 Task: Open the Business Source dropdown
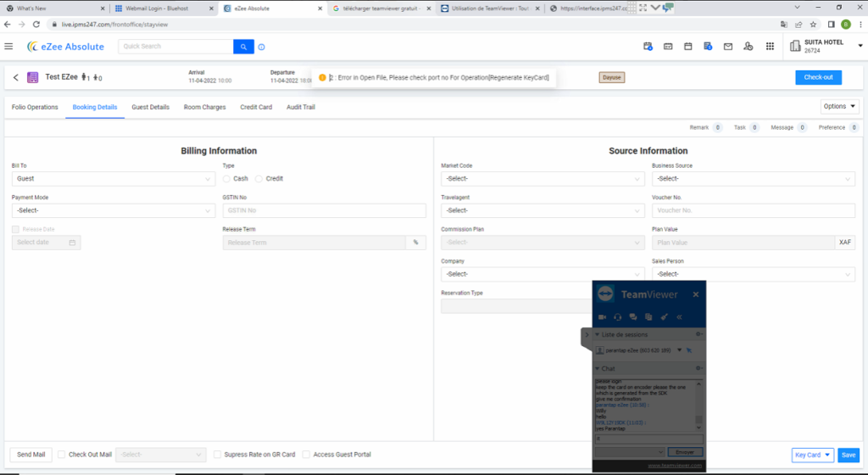[754, 179]
